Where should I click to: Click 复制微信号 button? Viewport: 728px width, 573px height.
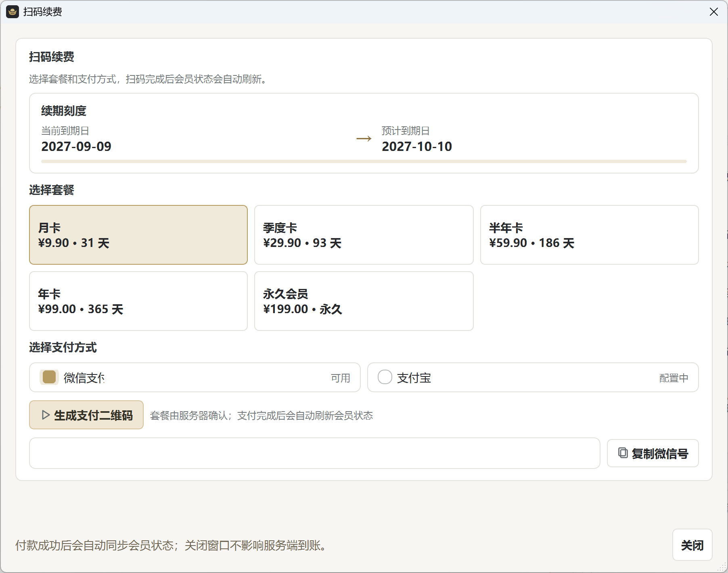pyautogui.click(x=653, y=453)
